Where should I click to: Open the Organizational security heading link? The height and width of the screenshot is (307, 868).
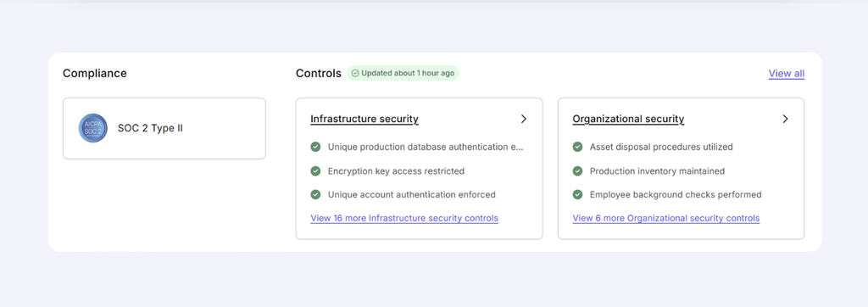(x=628, y=119)
